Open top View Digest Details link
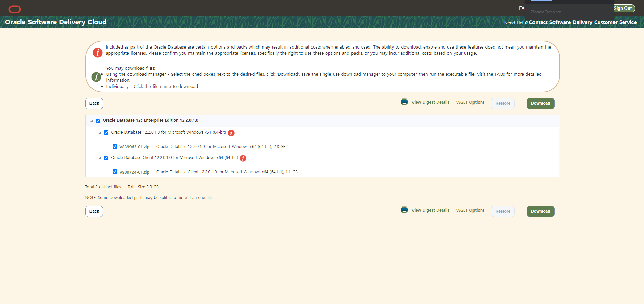Screen dimensions: 644x304 tap(430, 102)
